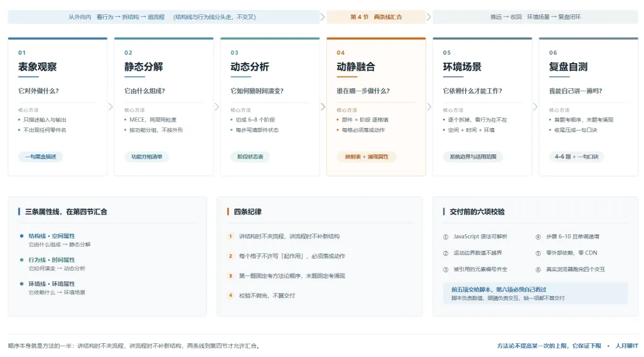The height and width of the screenshot is (357, 644).
Task: Select the bullet '每格必须落成动作'
Action: [364, 130]
